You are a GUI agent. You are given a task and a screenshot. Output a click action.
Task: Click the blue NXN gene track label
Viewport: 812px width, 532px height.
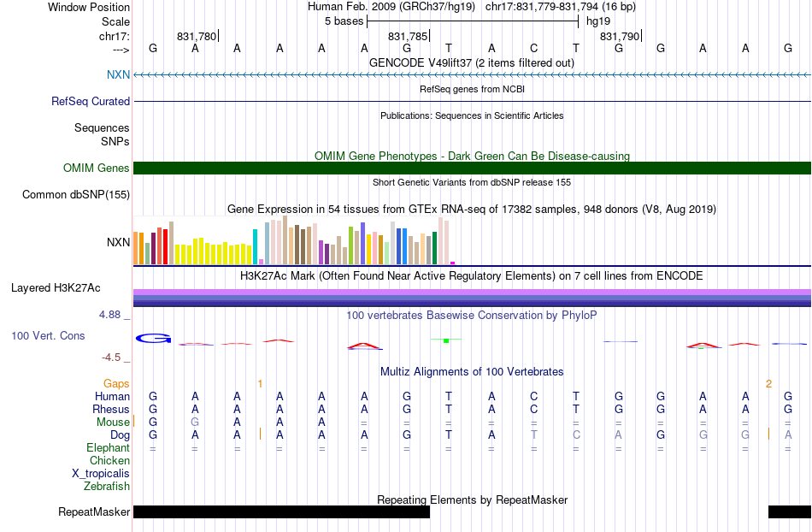[x=118, y=74]
